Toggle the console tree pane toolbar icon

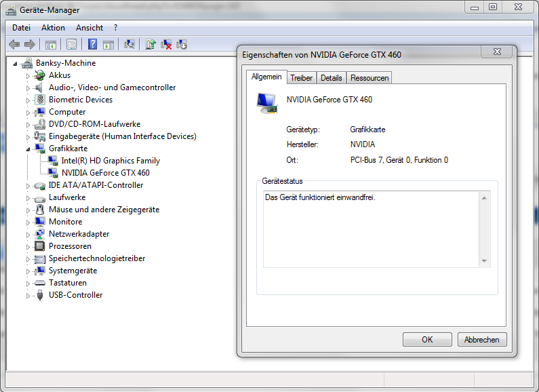tap(51, 44)
